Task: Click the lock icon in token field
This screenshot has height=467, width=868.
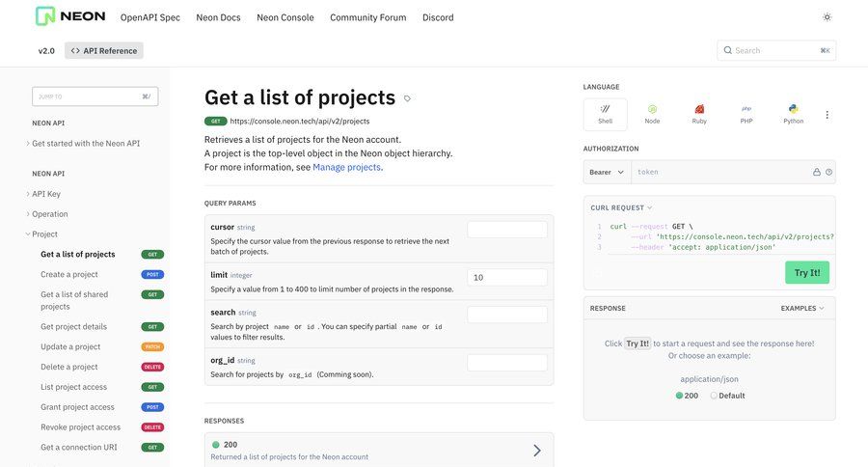Action: pyautogui.click(x=816, y=172)
